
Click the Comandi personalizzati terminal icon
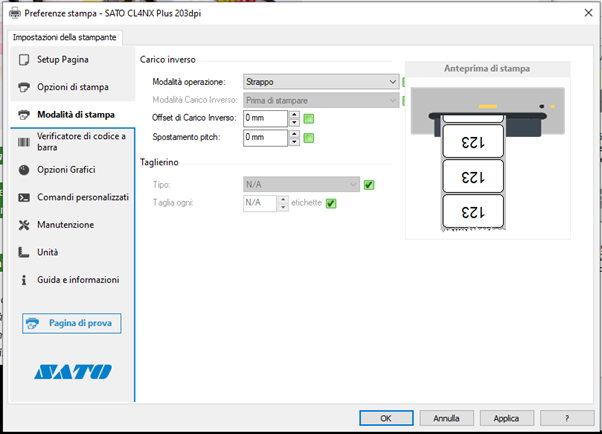tap(24, 197)
